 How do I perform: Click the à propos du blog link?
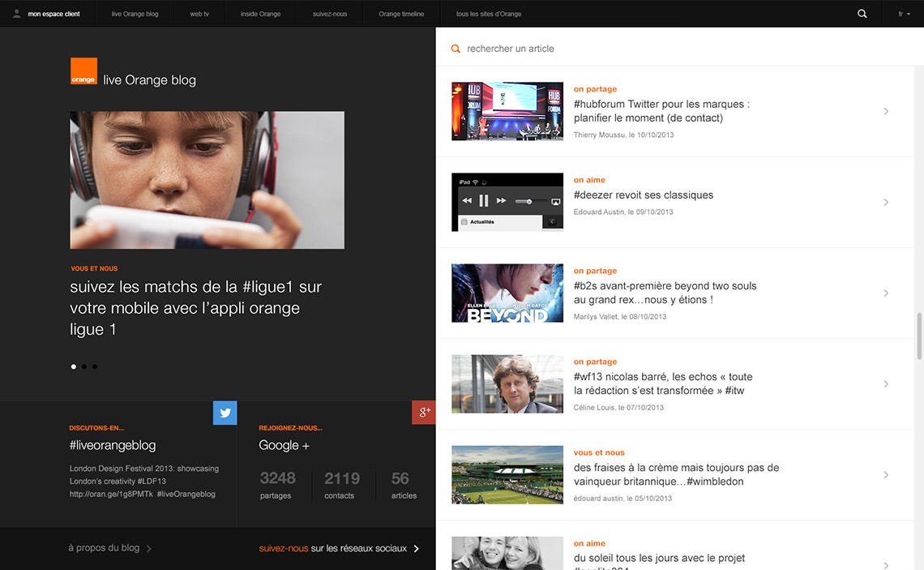pos(104,547)
